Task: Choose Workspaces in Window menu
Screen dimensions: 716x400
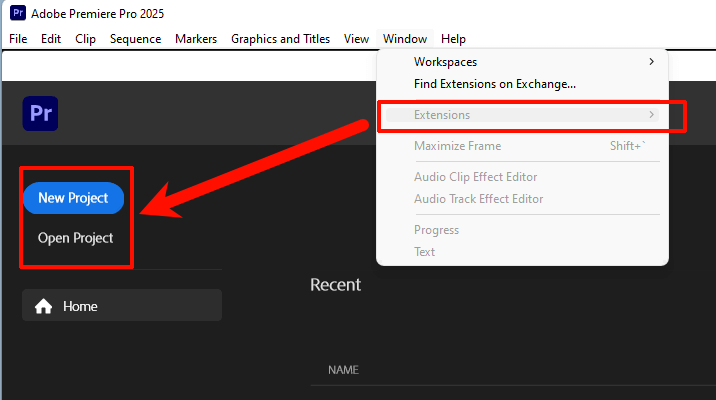Action: click(x=522, y=62)
